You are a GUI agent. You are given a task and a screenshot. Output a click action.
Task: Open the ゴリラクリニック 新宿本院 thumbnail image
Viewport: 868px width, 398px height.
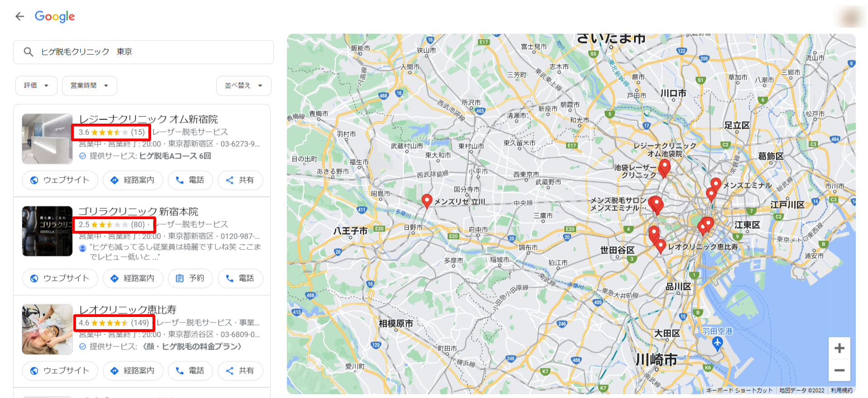click(48, 231)
